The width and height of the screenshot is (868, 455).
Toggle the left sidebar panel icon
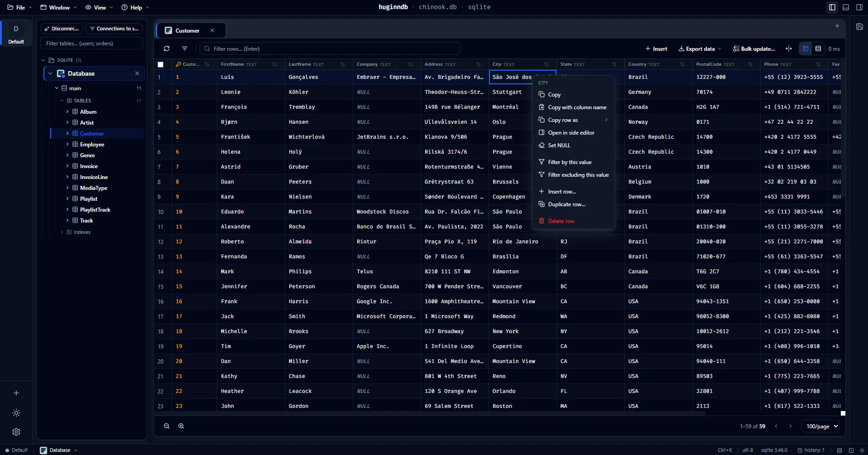tap(832, 7)
